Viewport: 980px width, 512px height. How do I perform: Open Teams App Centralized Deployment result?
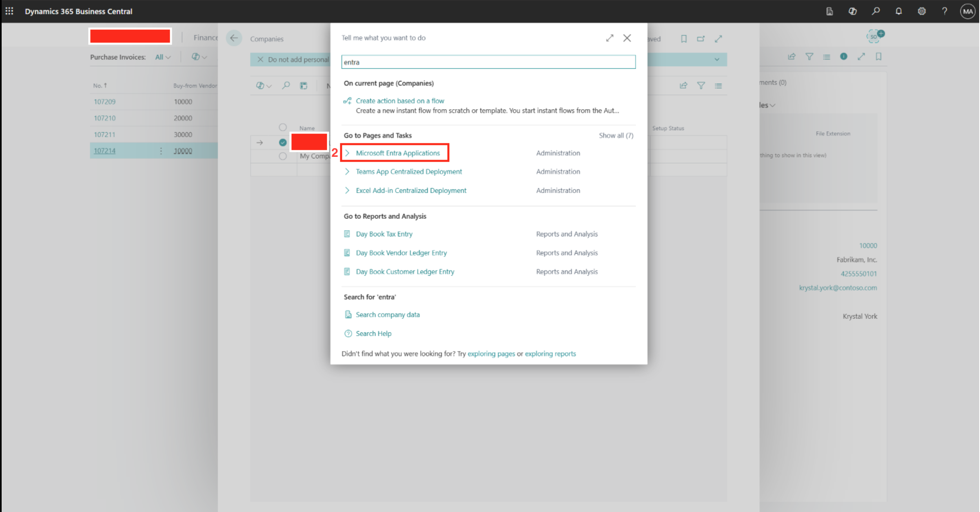(x=408, y=172)
